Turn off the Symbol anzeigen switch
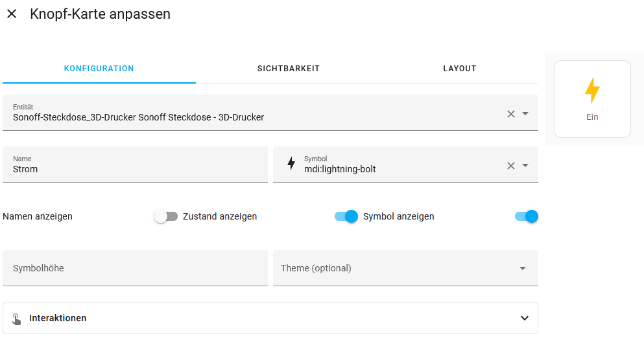 [527, 216]
